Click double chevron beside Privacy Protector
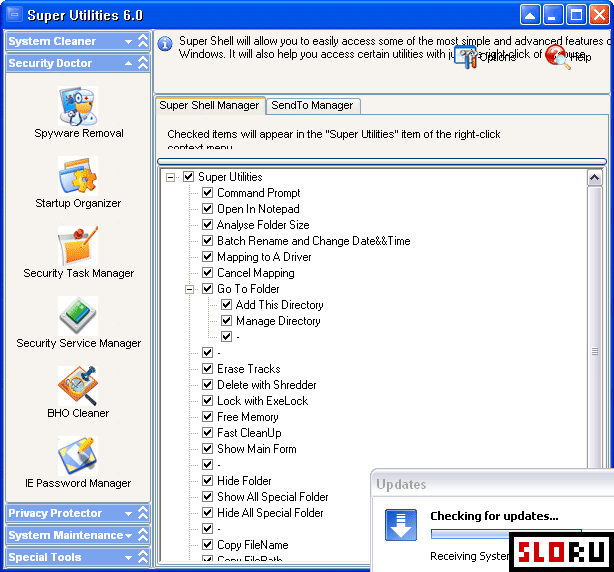The image size is (614, 572). click(x=143, y=513)
